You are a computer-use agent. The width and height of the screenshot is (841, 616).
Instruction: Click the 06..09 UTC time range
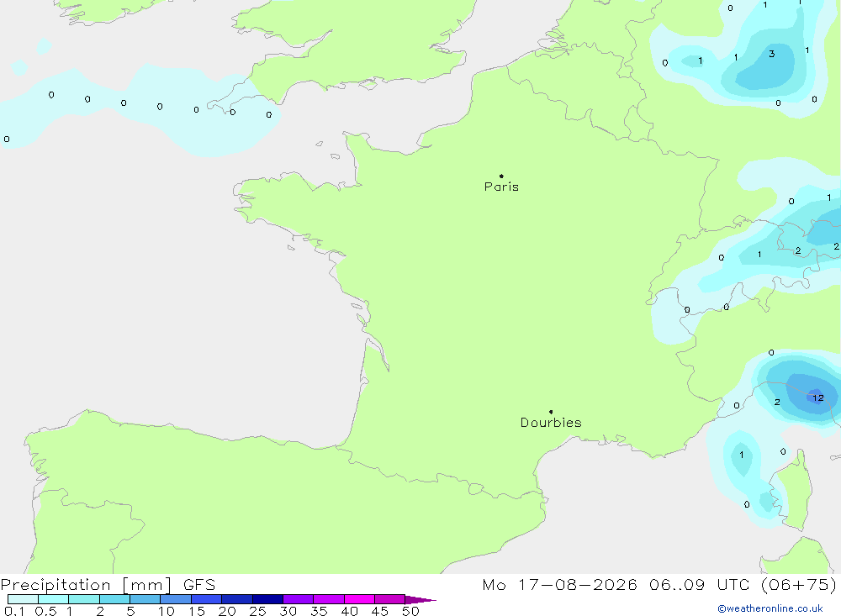coord(699,585)
